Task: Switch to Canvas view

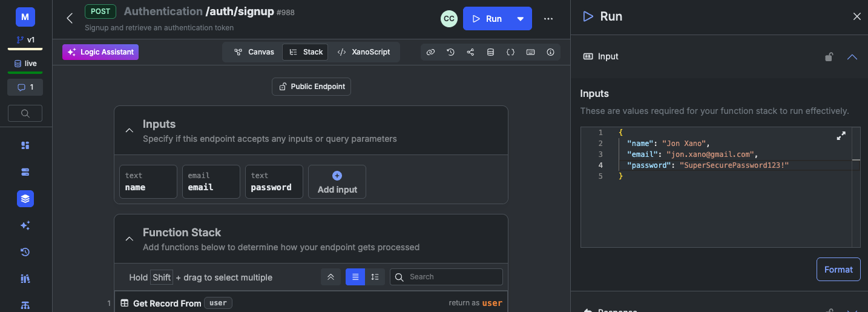Action: coord(254,52)
